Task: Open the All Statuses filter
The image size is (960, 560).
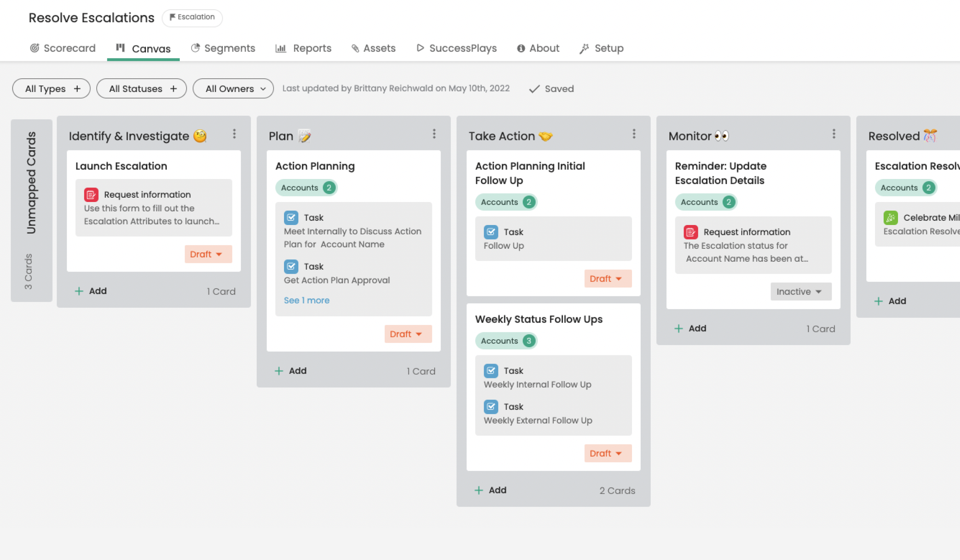Action: (x=141, y=88)
